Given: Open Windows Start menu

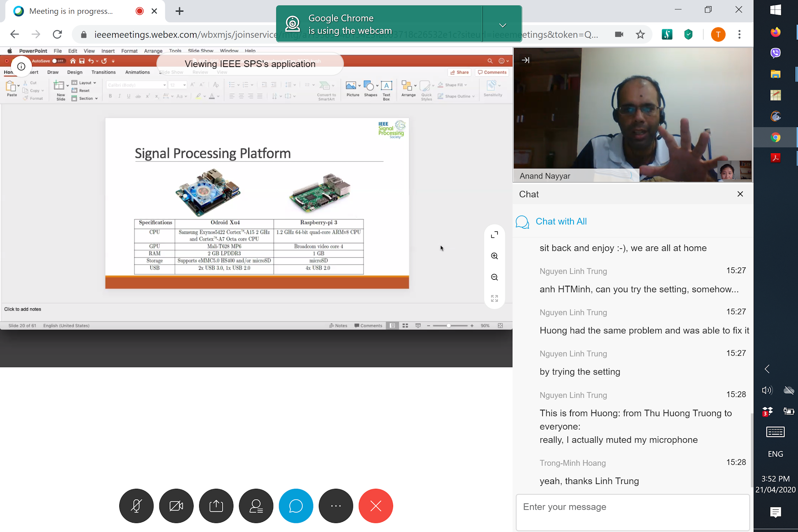Looking at the screenshot, I should pos(775,10).
